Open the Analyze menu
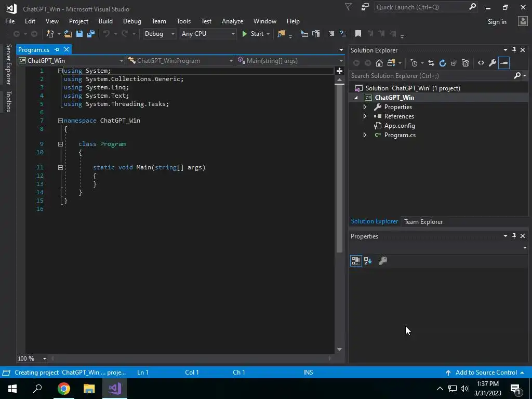This screenshot has width=532, height=399. pos(232,21)
